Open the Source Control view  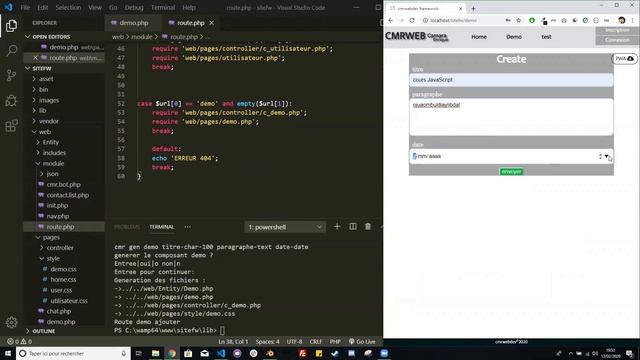tap(11, 75)
